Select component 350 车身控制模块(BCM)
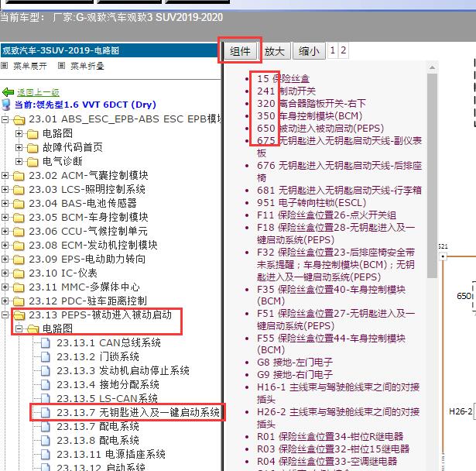The width and height of the screenshot is (476, 471). [310, 116]
